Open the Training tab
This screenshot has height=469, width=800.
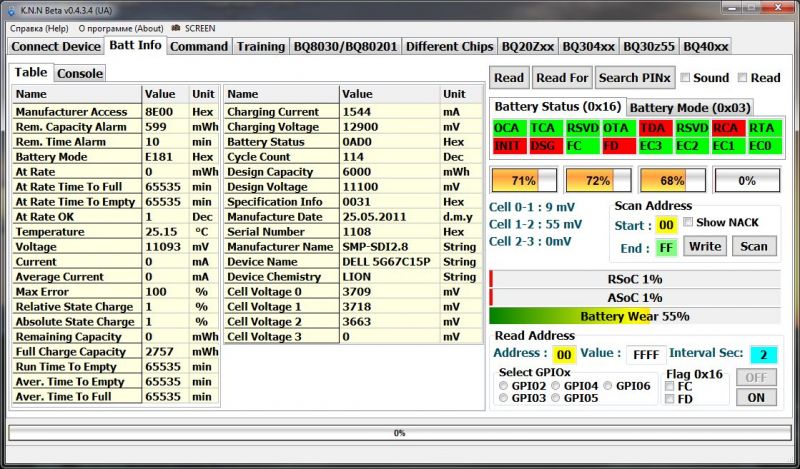pyautogui.click(x=261, y=46)
